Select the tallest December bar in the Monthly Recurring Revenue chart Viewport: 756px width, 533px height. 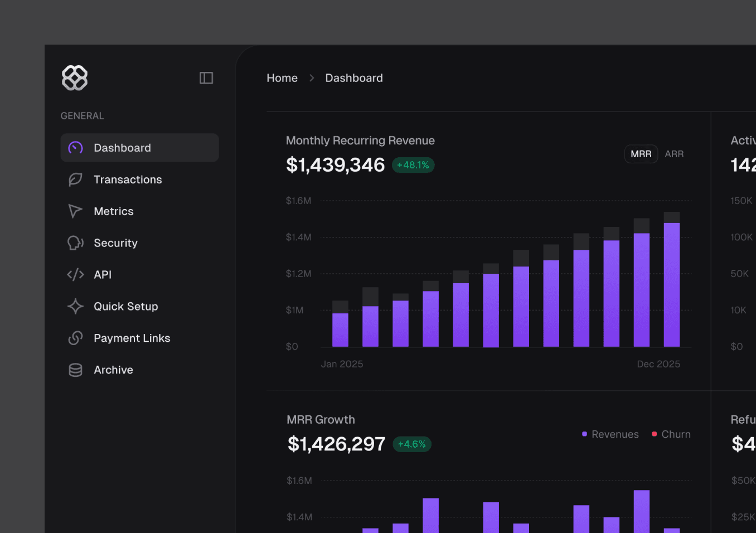pyautogui.click(x=672, y=279)
